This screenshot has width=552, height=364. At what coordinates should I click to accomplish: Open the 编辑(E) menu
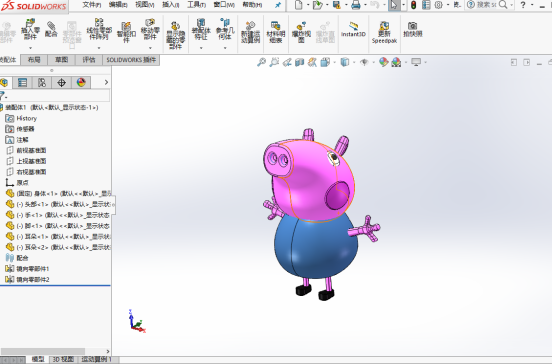tap(118, 5)
